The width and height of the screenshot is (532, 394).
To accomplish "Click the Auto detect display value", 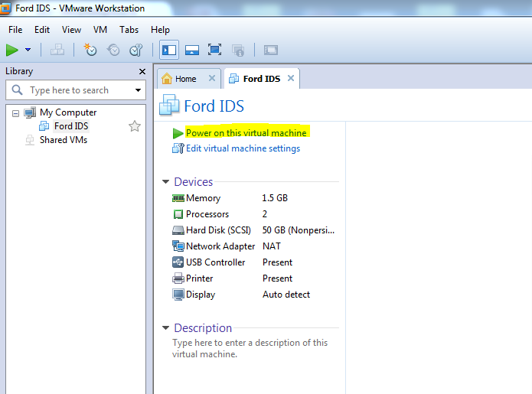I will coord(286,295).
